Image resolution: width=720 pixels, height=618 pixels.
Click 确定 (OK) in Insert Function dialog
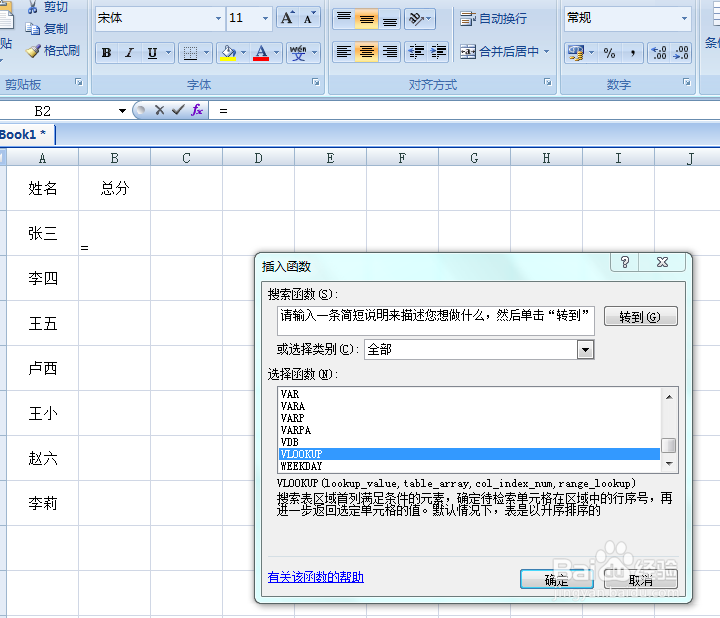557,579
